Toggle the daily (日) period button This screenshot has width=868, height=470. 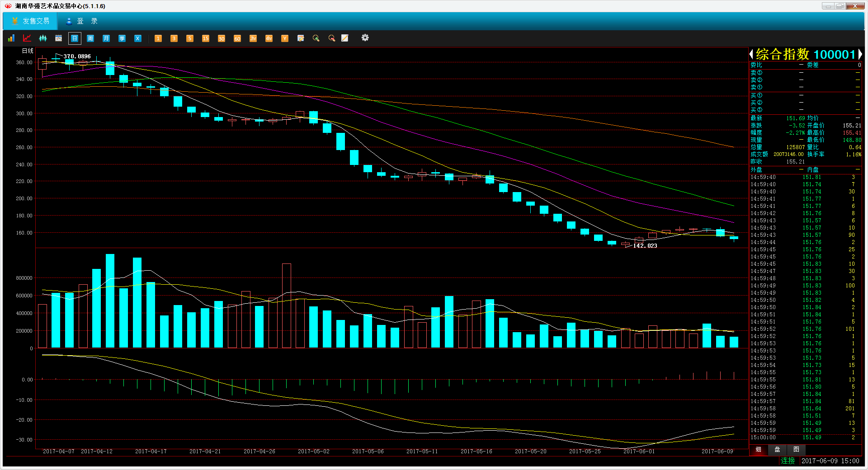coord(75,38)
